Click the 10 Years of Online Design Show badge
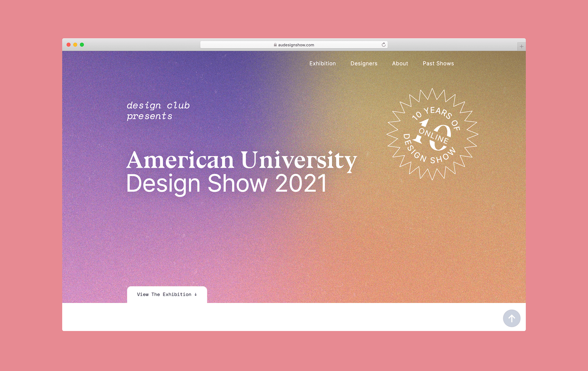Viewport: 588px width, 371px height. [x=432, y=134]
